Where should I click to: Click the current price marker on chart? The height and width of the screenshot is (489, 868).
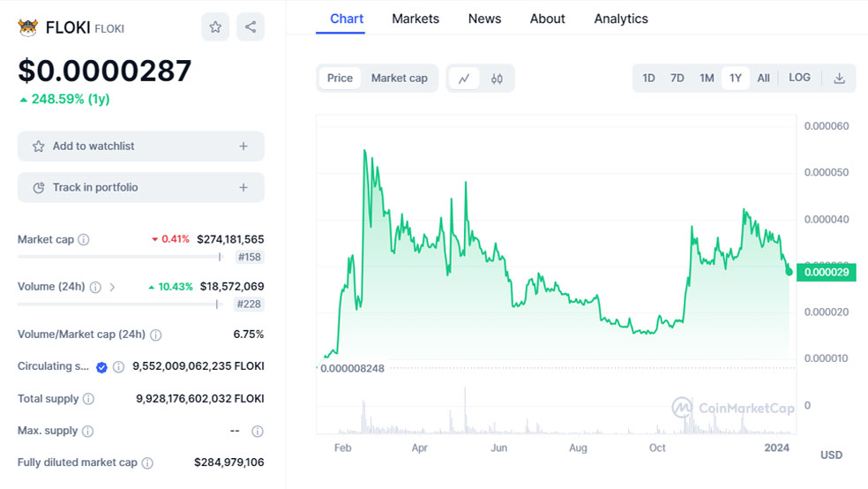(x=789, y=272)
